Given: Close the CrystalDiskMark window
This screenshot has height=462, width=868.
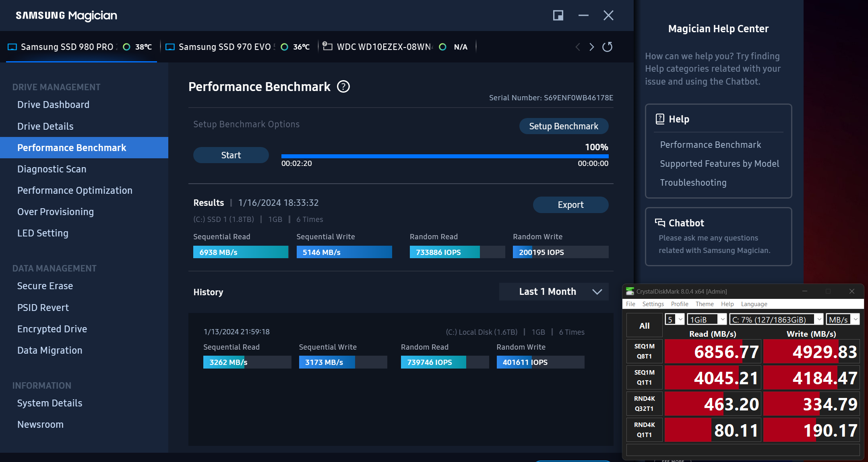Looking at the screenshot, I should click(x=852, y=291).
